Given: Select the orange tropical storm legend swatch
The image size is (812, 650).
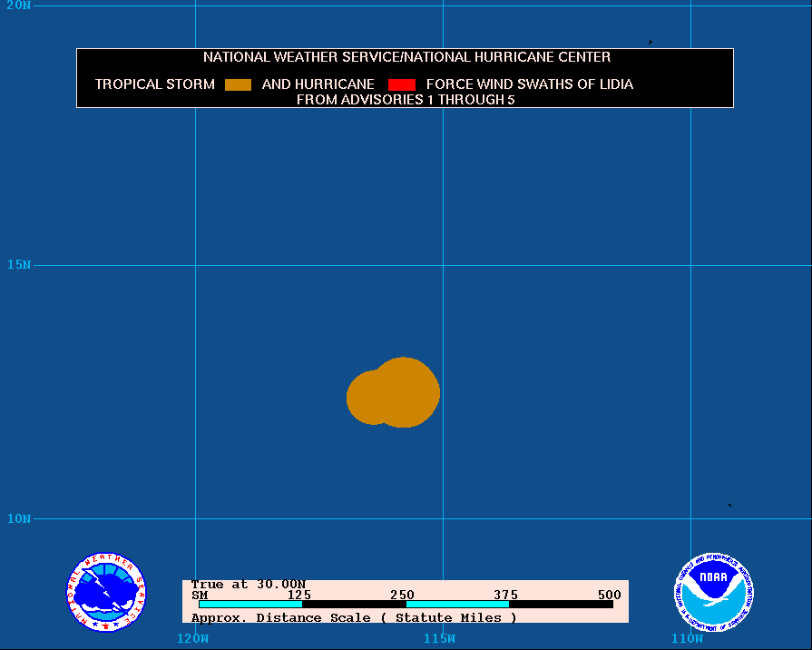Looking at the screenshot, I should click(x=239, y=85).
